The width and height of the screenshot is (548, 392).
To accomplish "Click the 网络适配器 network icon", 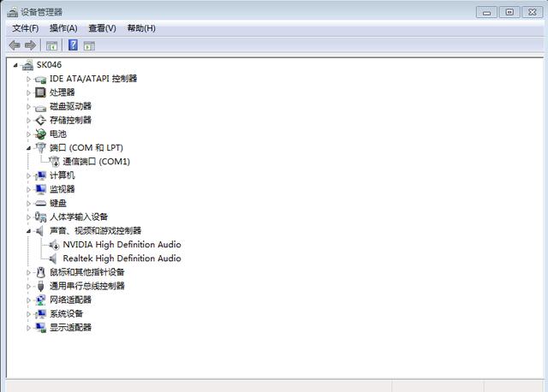I will (40, 300).
